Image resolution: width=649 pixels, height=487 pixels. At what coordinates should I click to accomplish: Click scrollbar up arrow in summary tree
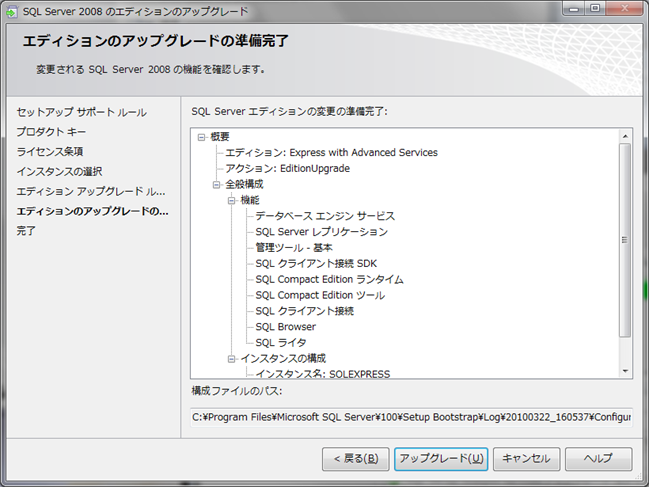point(625,136)
